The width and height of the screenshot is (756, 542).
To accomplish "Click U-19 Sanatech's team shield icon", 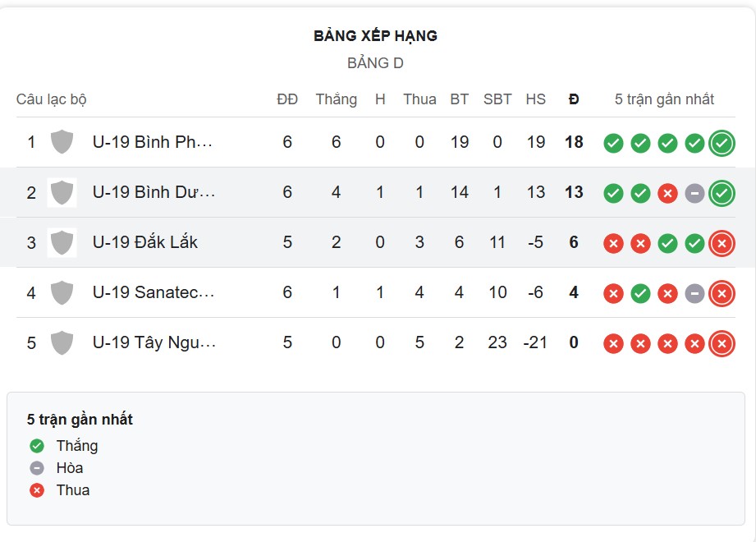I will point(62,292).
